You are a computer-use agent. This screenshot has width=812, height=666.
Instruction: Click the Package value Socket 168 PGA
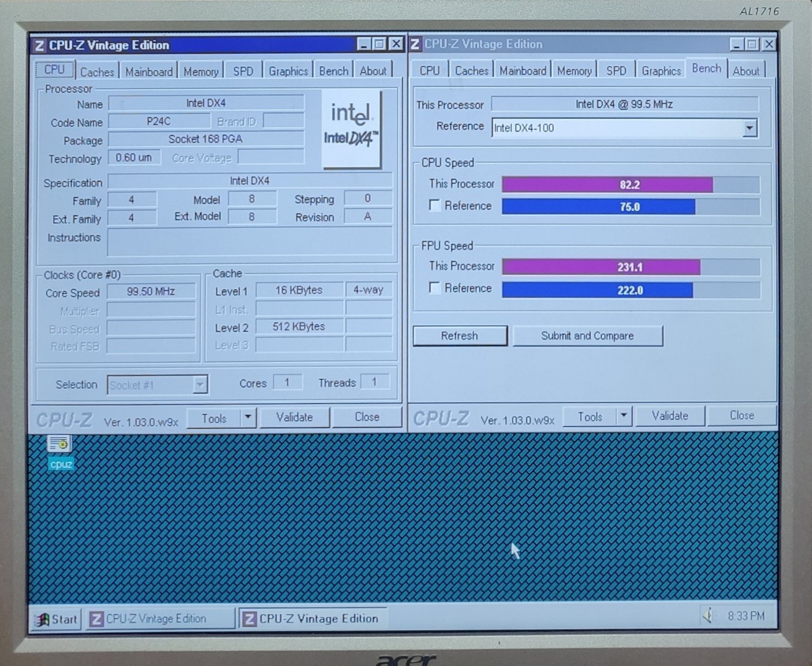point(206,139)
